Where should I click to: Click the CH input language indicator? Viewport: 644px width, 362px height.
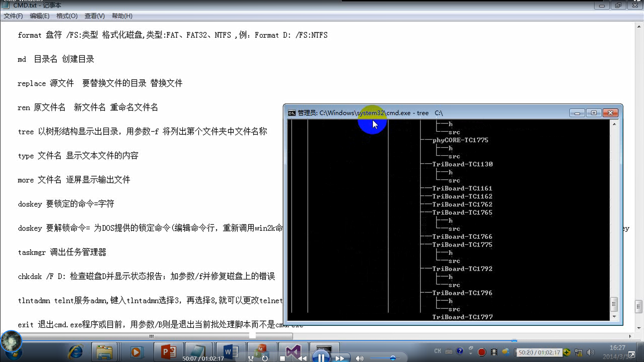pyautogui.click(x=437, y=352)
